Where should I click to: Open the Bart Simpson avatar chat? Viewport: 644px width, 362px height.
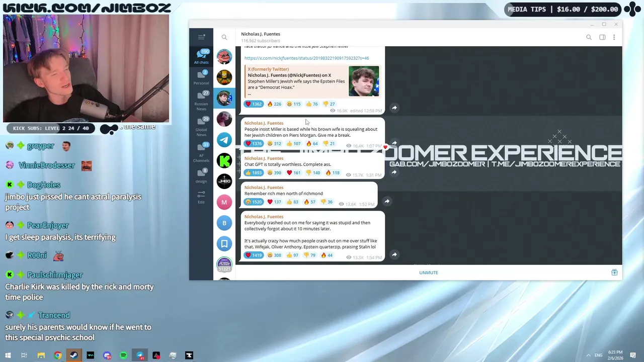pos(224,77)
